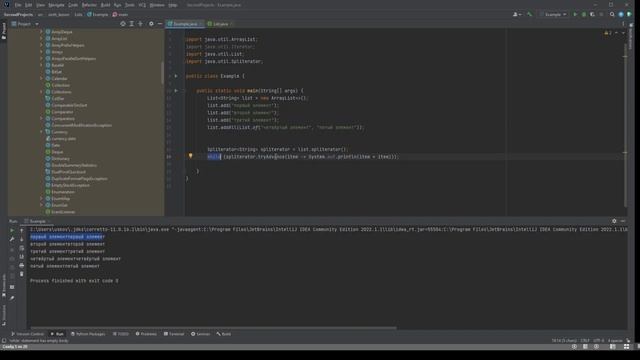Click the up-arrow icon in Run console toolbar
Screen dimensions: 640x360
22,230
